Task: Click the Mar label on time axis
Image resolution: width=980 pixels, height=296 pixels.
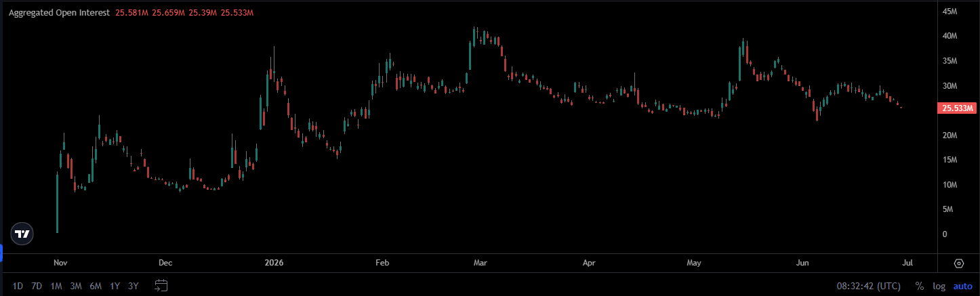Action: tap(481, 262)
